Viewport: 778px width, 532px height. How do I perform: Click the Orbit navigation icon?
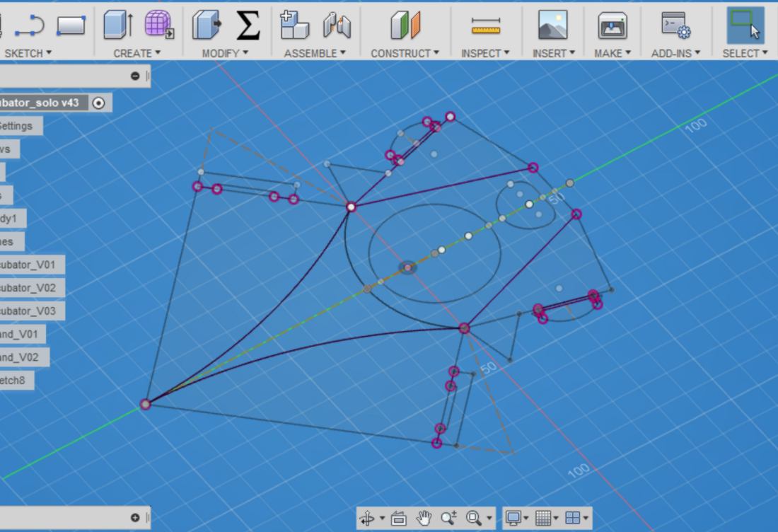coord(366,519)
